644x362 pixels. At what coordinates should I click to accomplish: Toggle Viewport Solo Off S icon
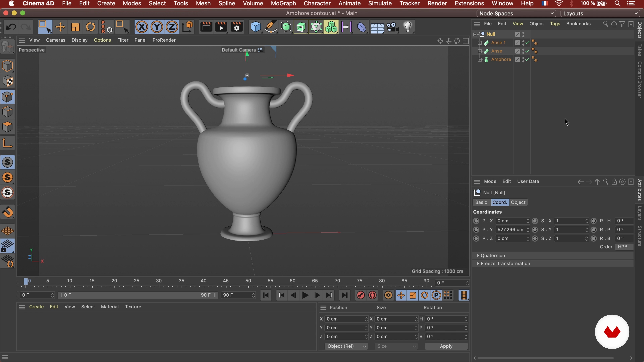point(8,162)
